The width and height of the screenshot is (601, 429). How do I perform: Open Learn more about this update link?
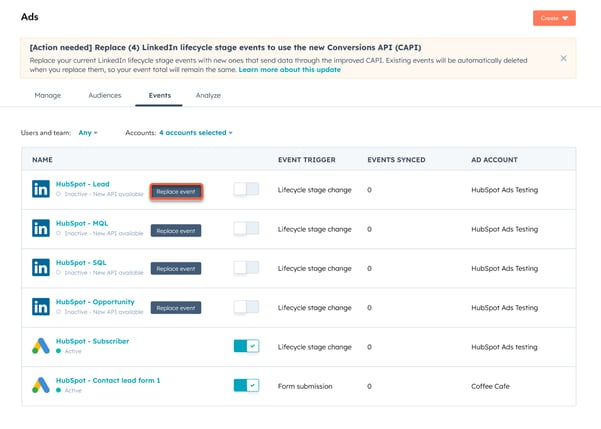coord(289,70)
